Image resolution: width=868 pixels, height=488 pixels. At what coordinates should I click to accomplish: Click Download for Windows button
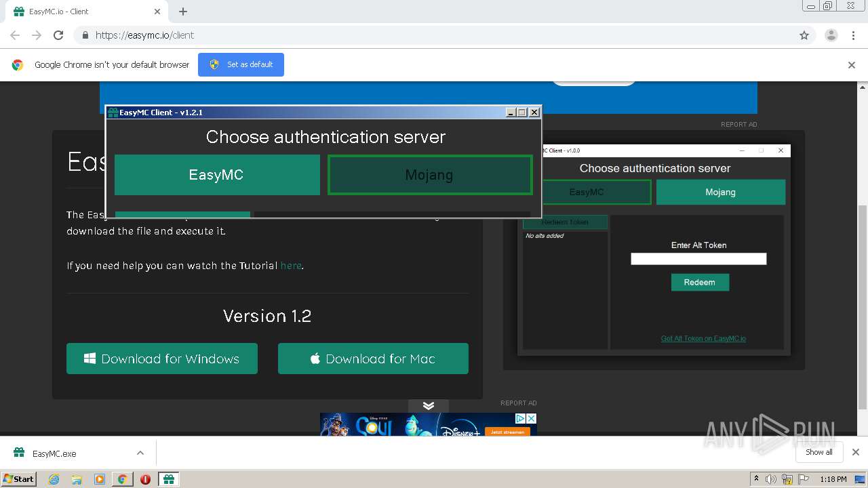pos(162,359)
